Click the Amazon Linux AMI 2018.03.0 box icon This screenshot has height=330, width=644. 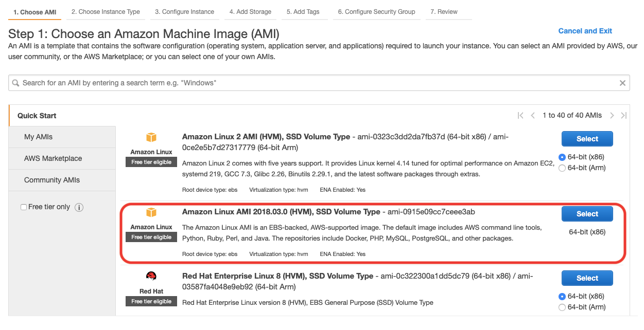(x=151, y=213)
